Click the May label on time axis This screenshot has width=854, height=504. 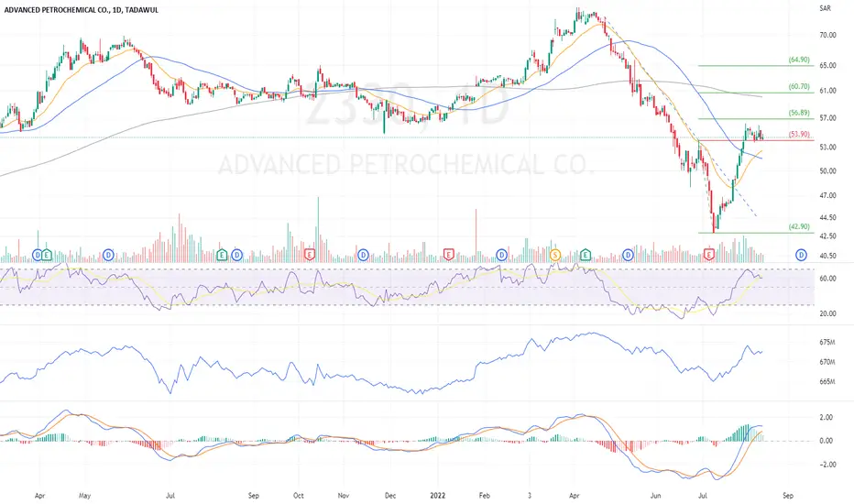coord(84,496)
